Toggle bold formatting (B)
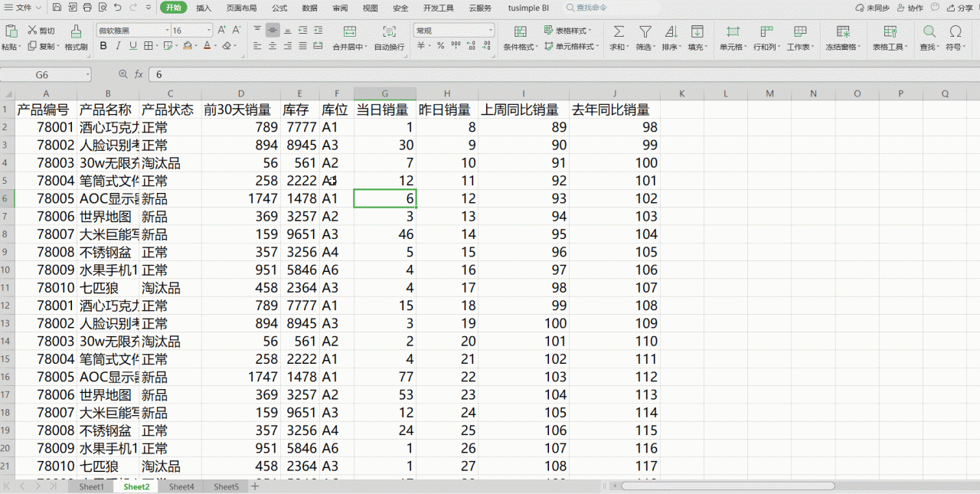The image size is (980, 494). click(x=103, y=46)
